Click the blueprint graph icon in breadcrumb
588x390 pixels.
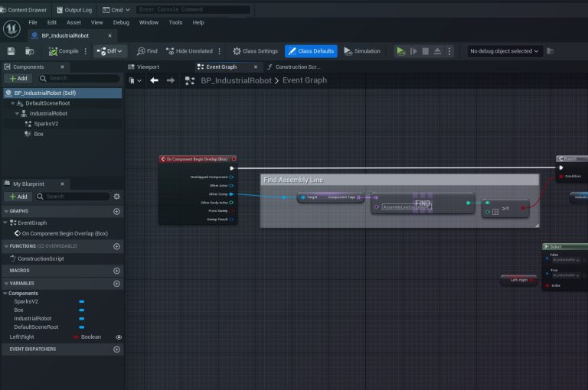click(190, 80)
